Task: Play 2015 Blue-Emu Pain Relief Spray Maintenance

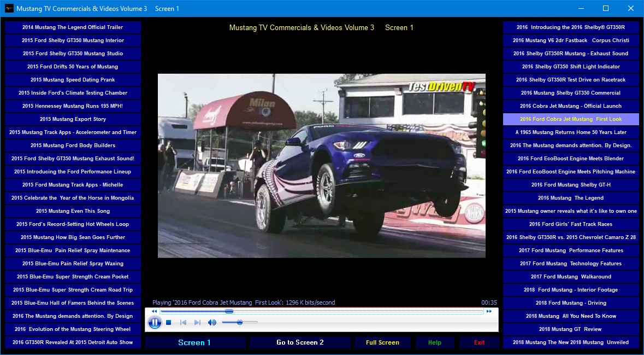Action: pyautogui.click(x=73, y=251)
